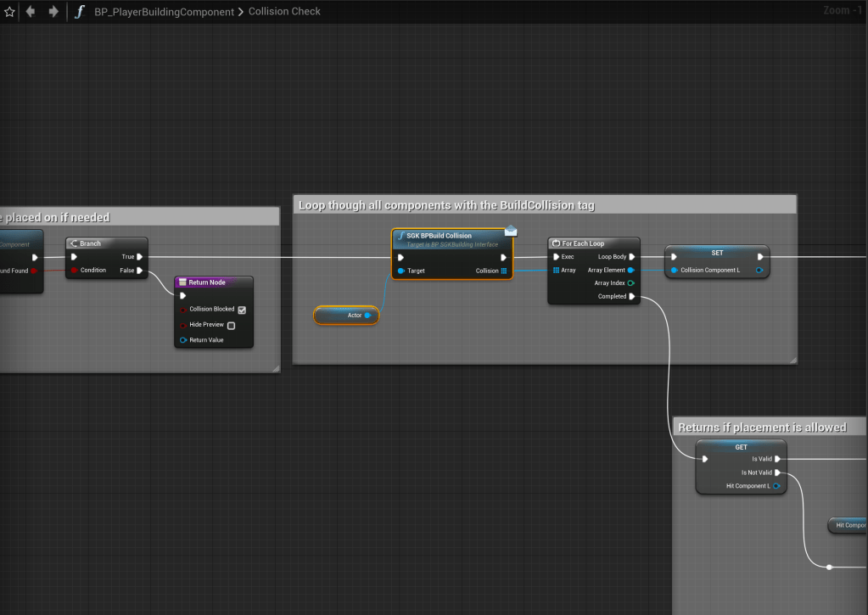Enable the Hide Preview checkbox
The width and height of the screenshot is (868, 615).
231,325
